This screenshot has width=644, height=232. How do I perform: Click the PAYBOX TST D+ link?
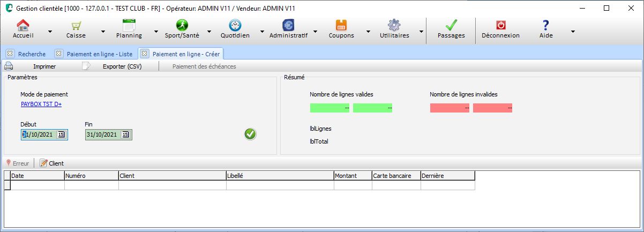coord(41,104)
